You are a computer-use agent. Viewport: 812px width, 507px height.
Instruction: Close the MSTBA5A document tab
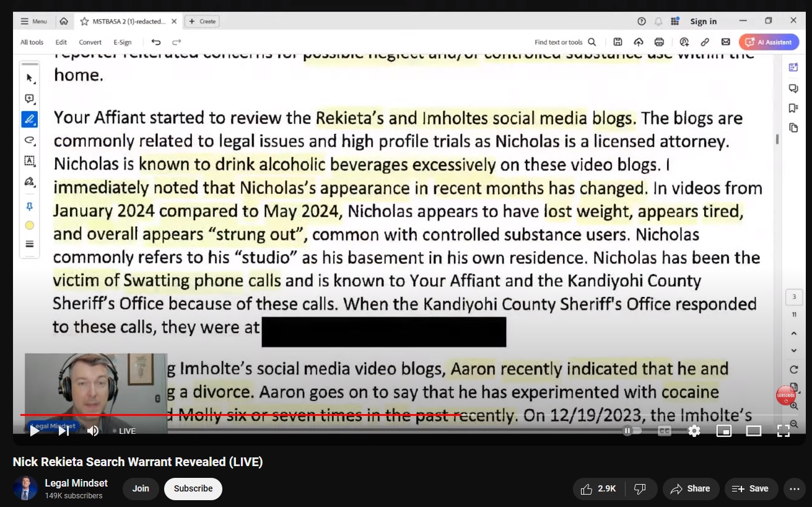click(x=174, y=21)
